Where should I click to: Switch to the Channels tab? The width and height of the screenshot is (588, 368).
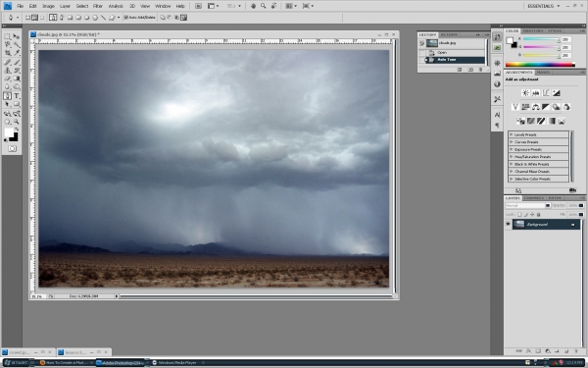(x=534, y=198)
